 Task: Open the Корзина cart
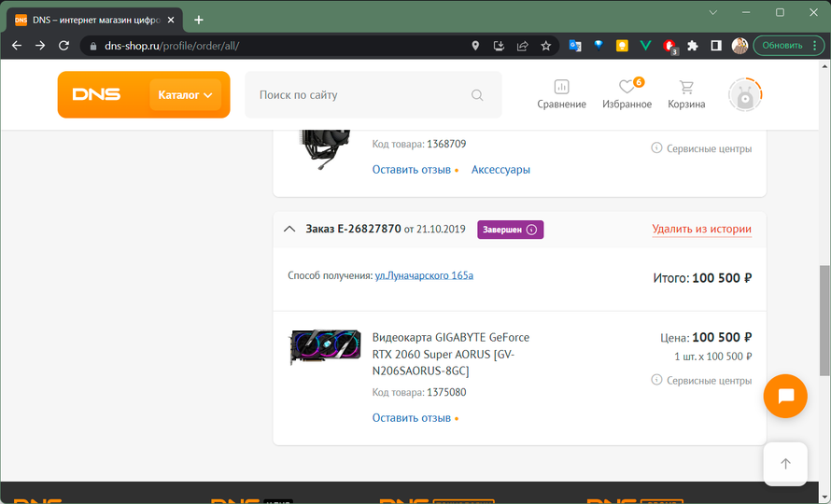coord(686,94)
